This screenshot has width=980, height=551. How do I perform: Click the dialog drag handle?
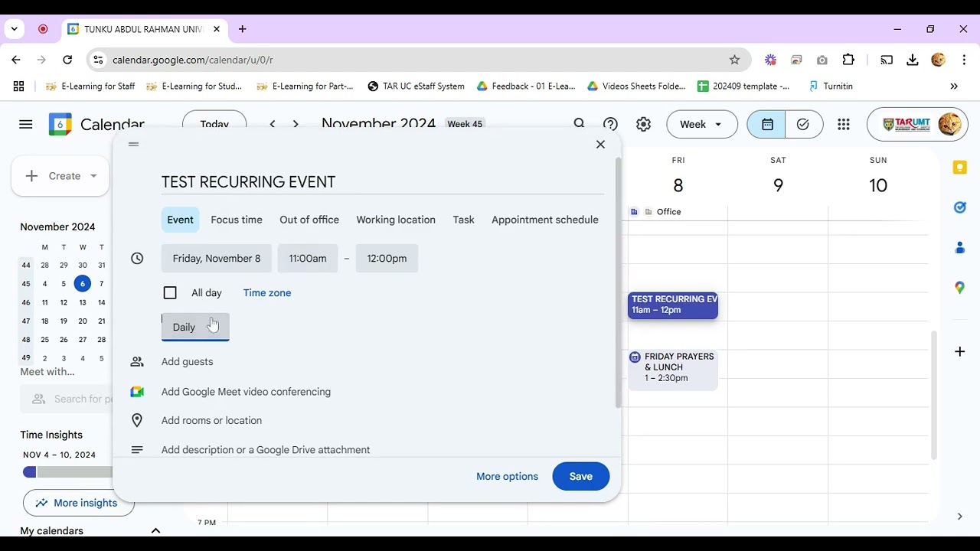coord(134,144)
